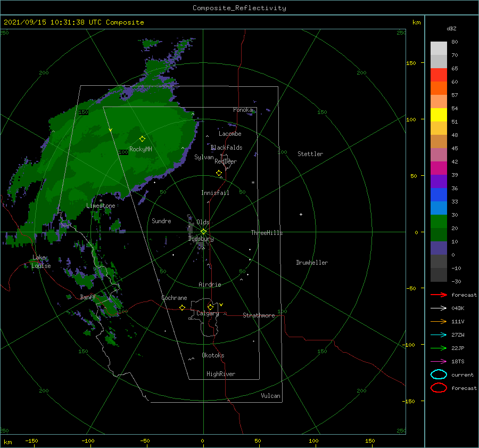Image resolution: width=479 pixels, height=448 pixels.
Task: Click yellow diamond marker below Cochrane label
Action: point(182,307)
